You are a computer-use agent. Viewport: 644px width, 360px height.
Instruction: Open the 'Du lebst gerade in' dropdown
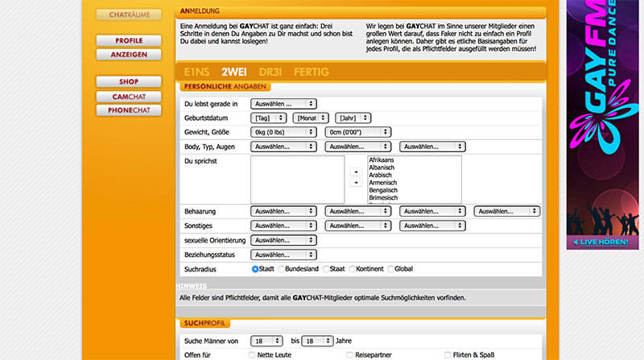[283, 103]
